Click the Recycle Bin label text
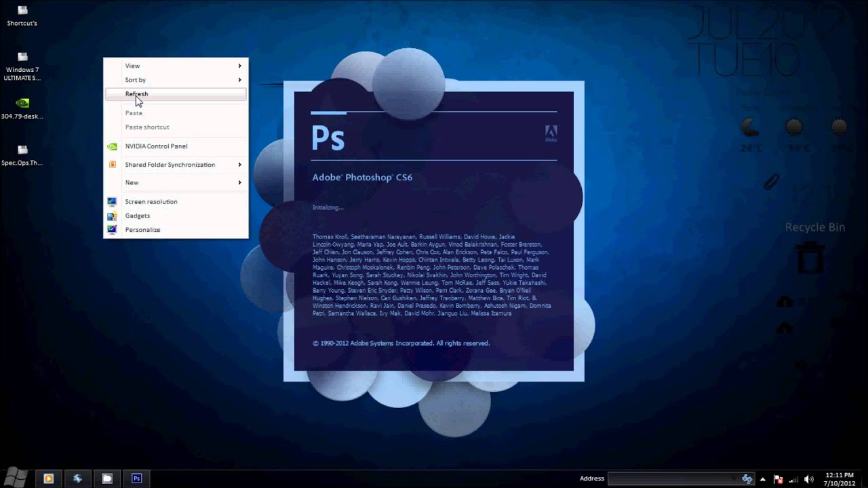 point(815,228)
